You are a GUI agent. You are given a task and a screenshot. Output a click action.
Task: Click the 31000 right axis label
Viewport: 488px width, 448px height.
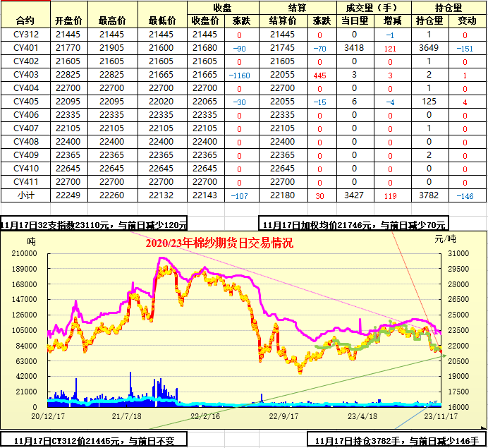(x=458, y=253)
